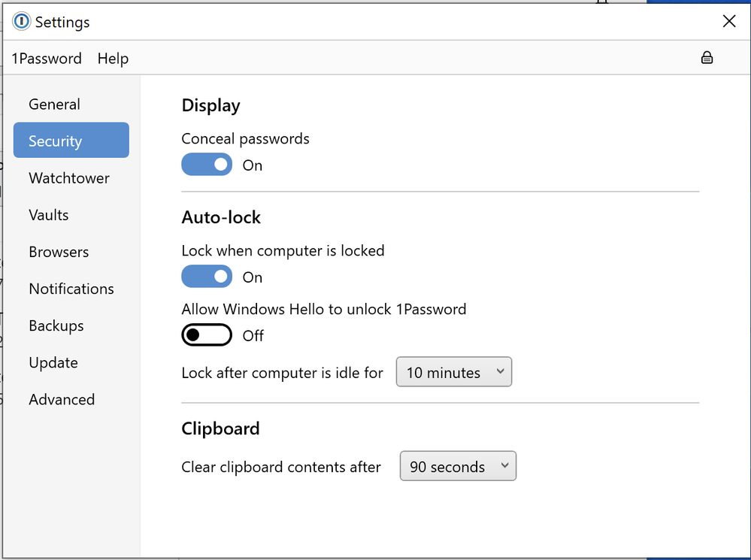This screenshot has width=751, height=560.
Task: Select Notifications in the sidebar
Action: [71, 289]
